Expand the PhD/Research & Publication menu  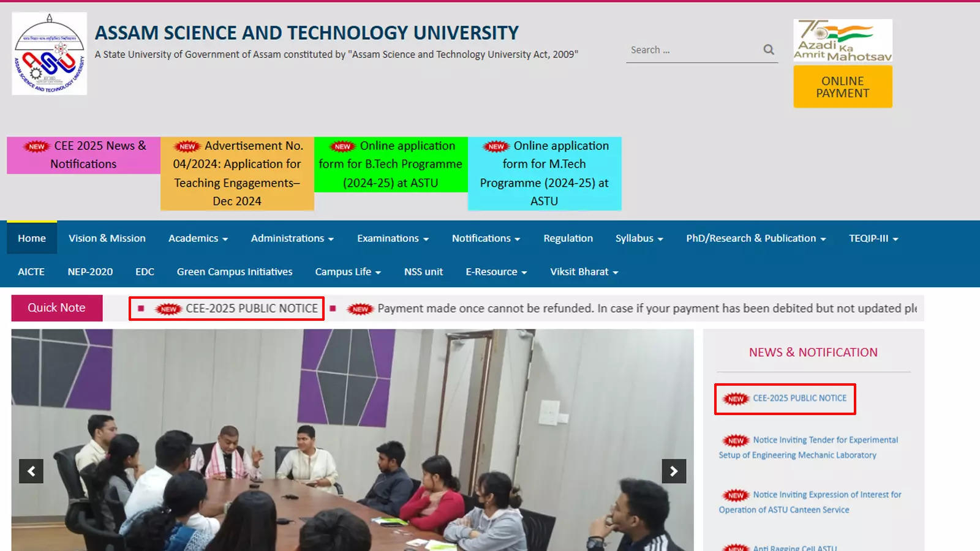tap(756, 238)
